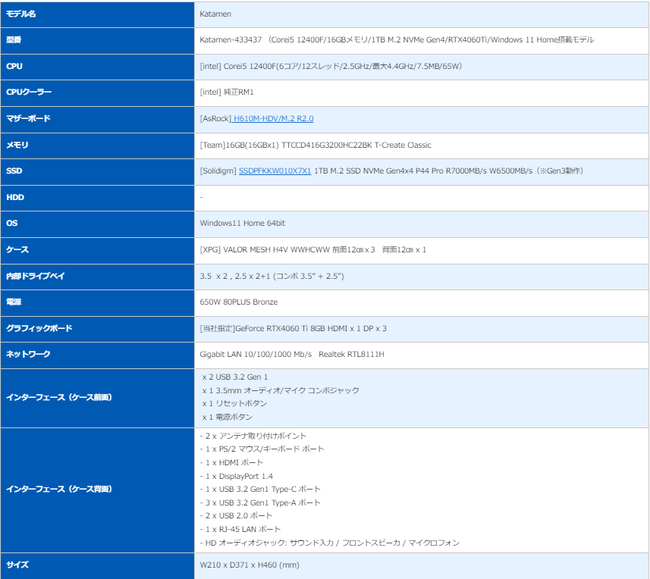Click the 3.5 x 2, 2.5 x 2+1 drive bay value

[x=272, y=276]
